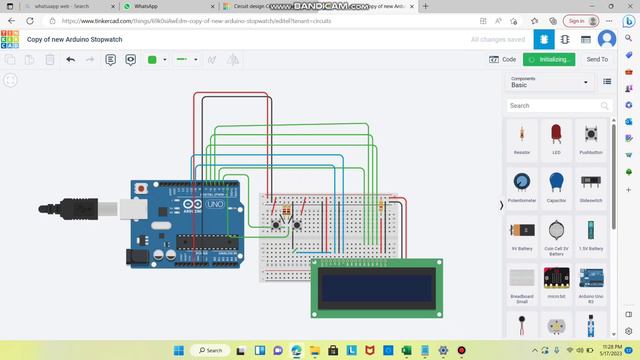Toggle notes visibility eye icon

point(130,60)
